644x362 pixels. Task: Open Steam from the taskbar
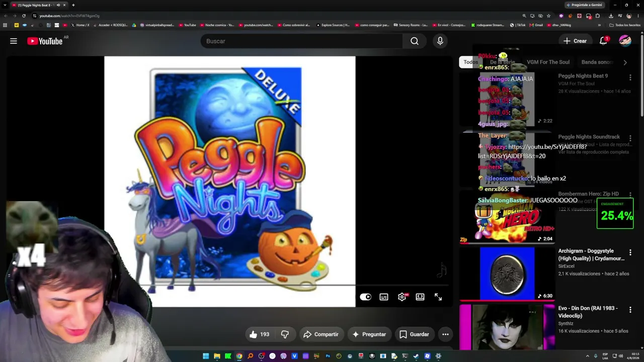coord(416,356)
